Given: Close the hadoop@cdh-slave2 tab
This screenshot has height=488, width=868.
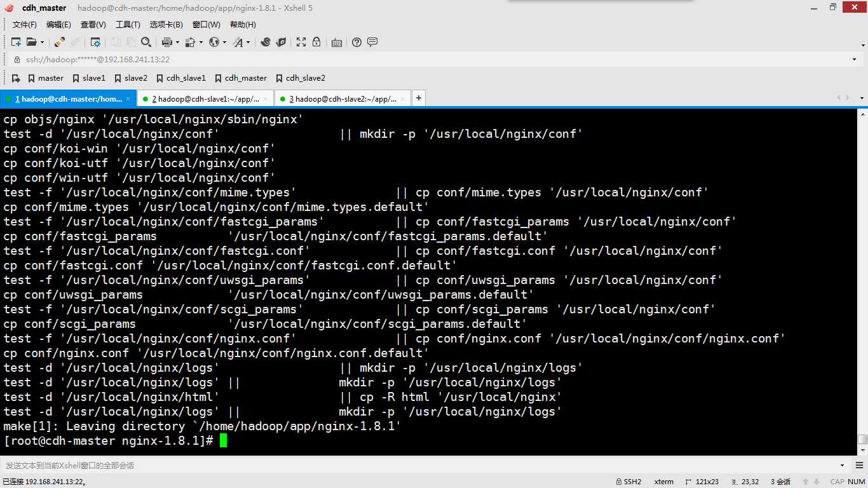Looking at the screenshot, I should click(402, 99).
